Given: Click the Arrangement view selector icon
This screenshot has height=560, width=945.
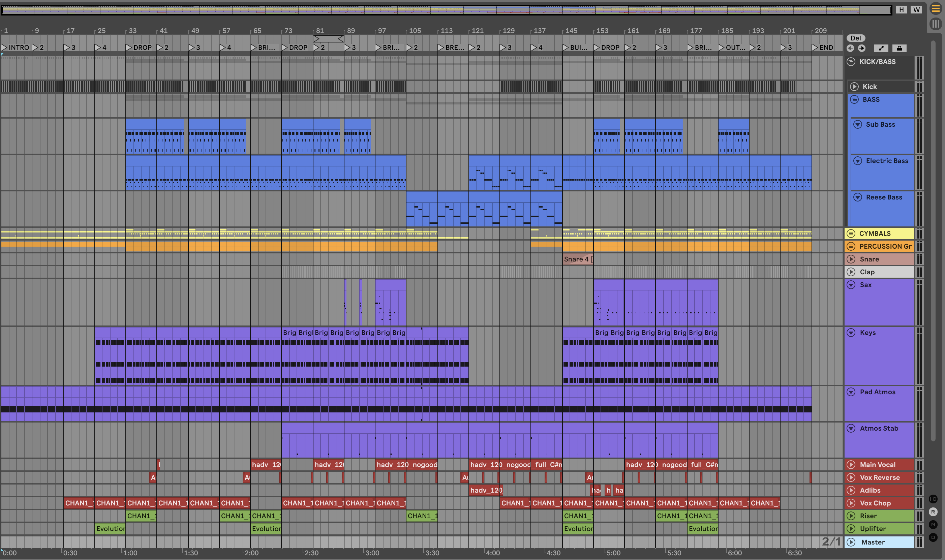Looking at the screenshot, I should [x=936, y=9].
